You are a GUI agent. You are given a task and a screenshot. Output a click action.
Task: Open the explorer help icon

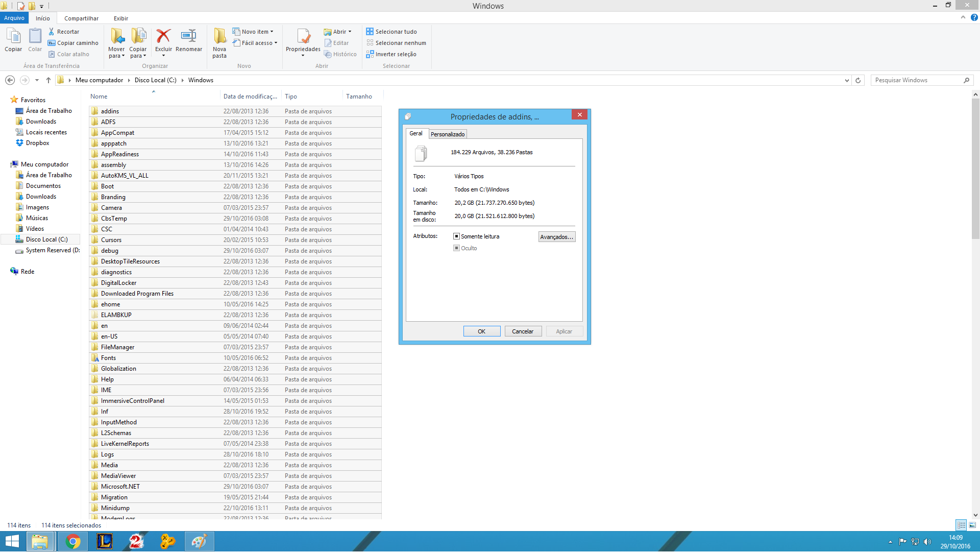(x=974, y=17)
